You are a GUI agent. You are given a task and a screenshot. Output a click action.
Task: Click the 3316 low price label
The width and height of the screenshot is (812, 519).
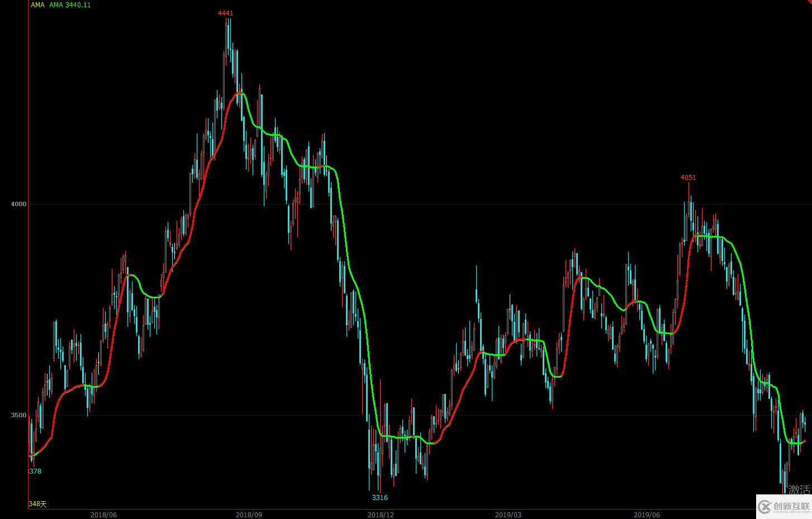[x=379, y=498]
